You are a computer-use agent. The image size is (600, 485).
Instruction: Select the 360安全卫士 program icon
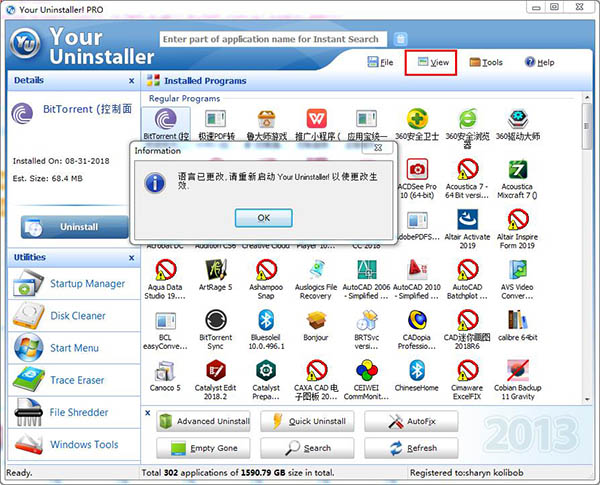point(417,119)
